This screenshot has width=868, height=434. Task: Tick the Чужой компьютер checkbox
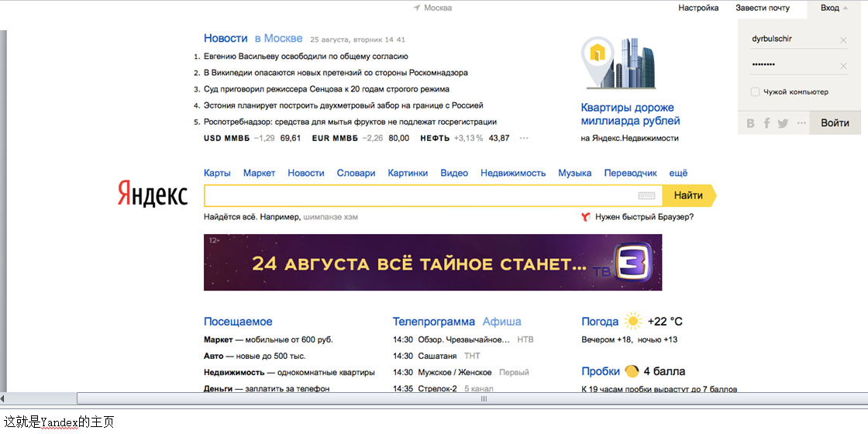click(x=755, y=92)
